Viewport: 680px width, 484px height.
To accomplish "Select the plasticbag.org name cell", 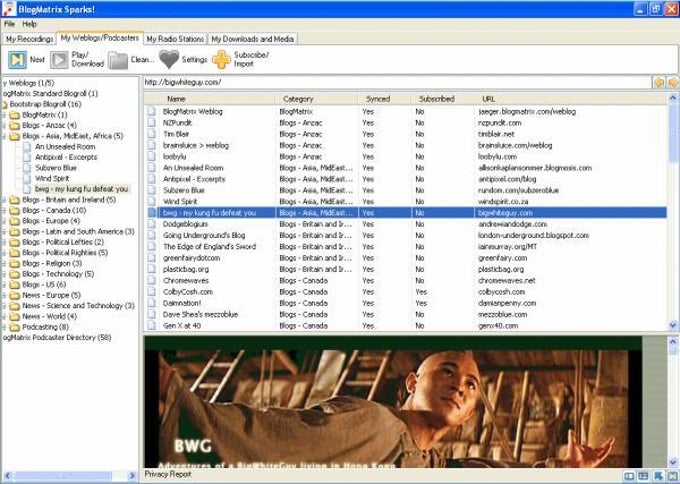I will (186, 269).
